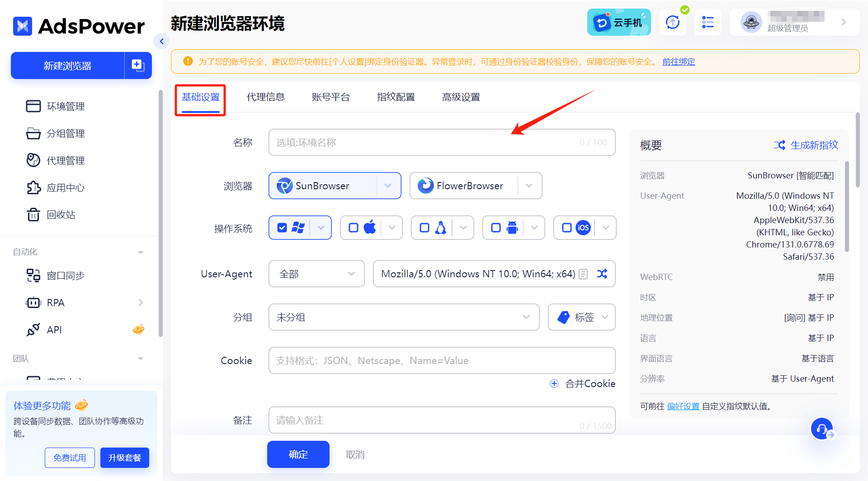The width and height of the screenshot is (868, 481).
Task: Randomize the User-Agent with shuffle icon
Action: pyautogui.click(x=602, y=274)
